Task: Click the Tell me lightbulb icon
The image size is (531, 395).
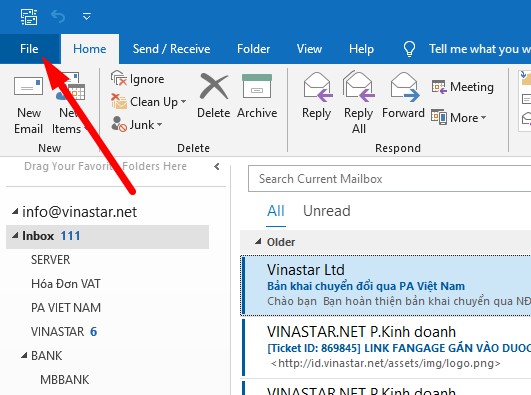Action: point(409,49)
